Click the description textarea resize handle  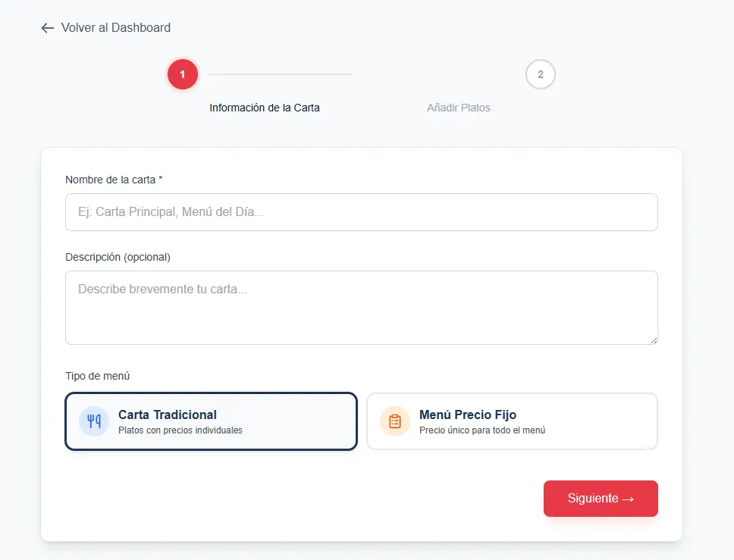pyautogui.click(x=653, y=339)
